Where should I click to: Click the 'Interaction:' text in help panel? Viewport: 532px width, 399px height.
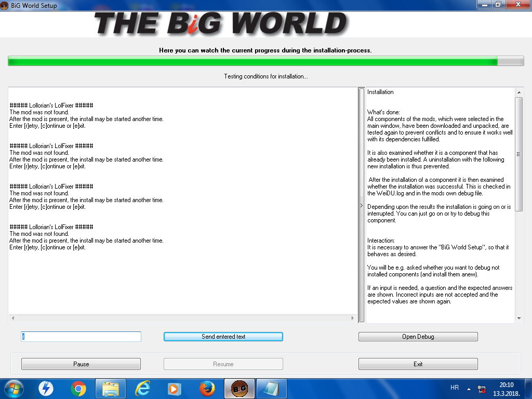[381, 241]
